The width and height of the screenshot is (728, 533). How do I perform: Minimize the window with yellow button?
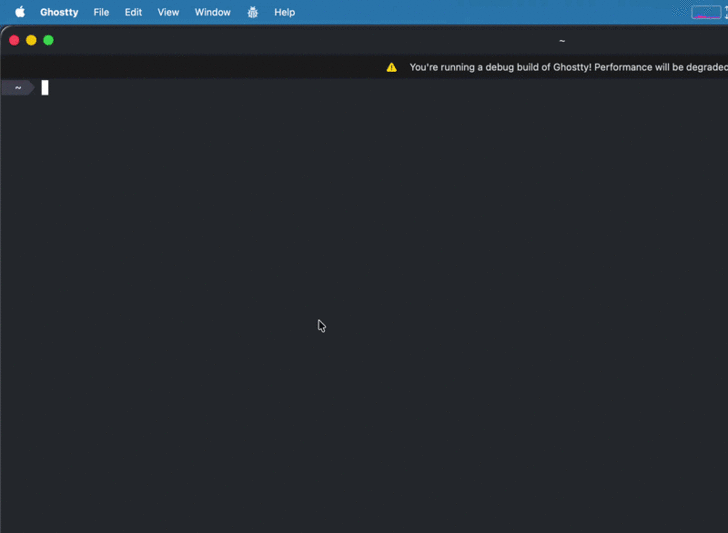click(31, 40)
